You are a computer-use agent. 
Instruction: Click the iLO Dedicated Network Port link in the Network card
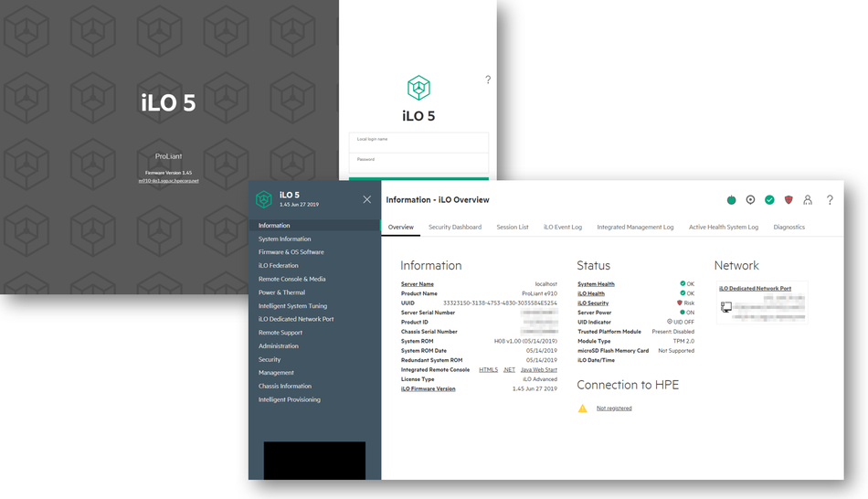pyautogui.click(x=755, y=289)
